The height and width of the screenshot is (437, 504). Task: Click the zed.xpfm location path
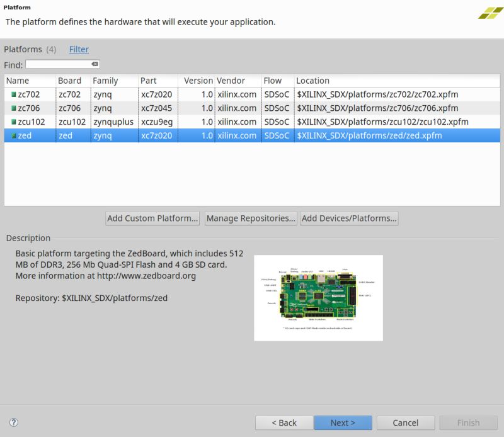[369, 136]
